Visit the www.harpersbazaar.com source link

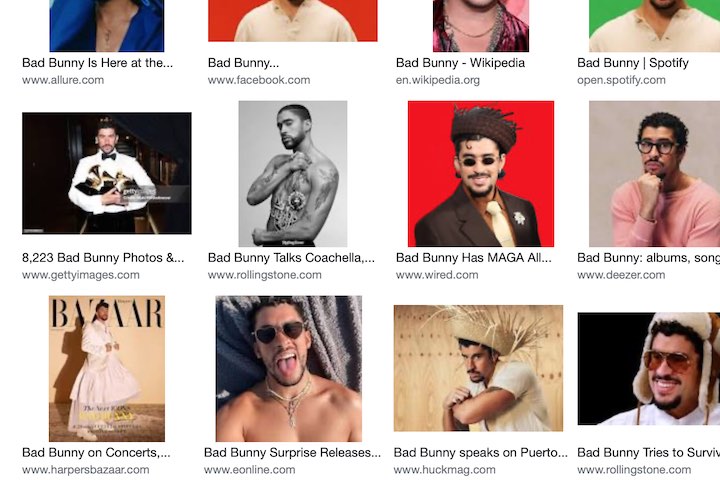[85, 470]
